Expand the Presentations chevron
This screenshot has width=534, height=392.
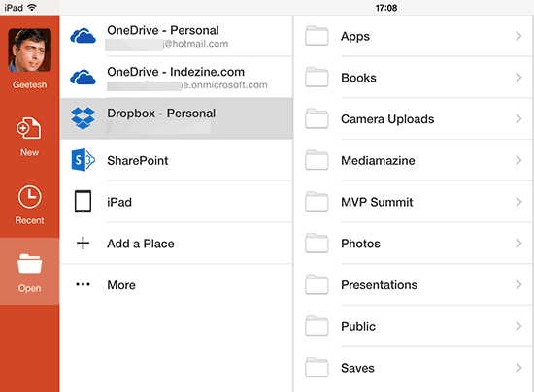518,285
